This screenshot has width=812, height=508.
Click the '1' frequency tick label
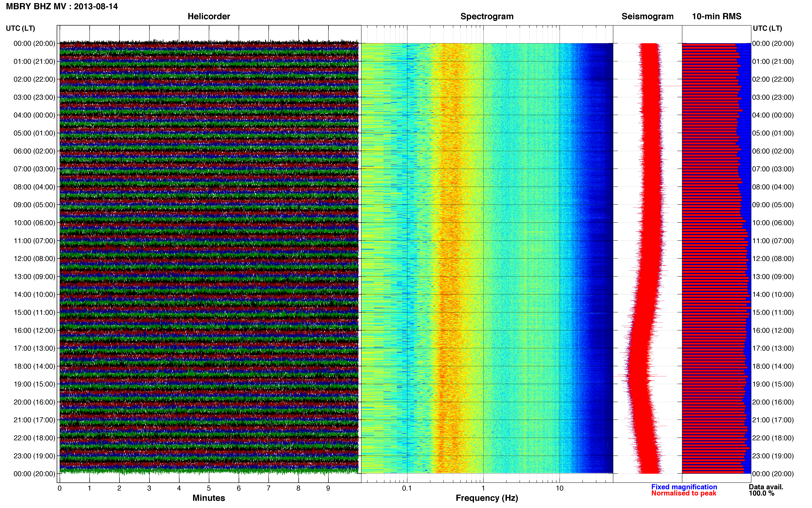pos(483,488)
